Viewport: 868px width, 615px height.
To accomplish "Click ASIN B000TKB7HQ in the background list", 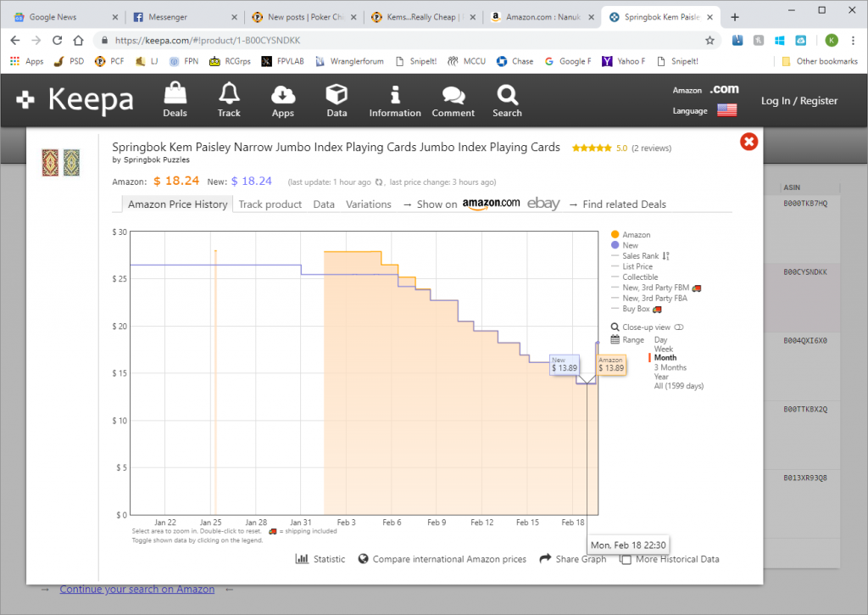I will click(805, 204).
